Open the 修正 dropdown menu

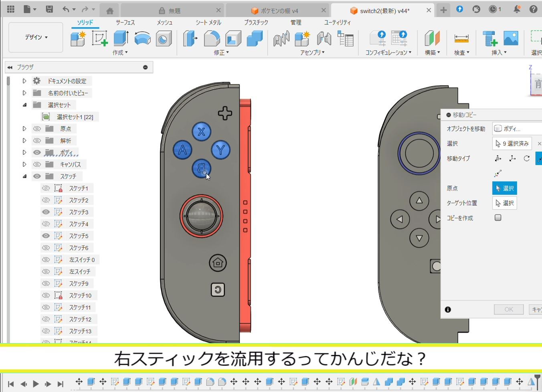[221, 53]
